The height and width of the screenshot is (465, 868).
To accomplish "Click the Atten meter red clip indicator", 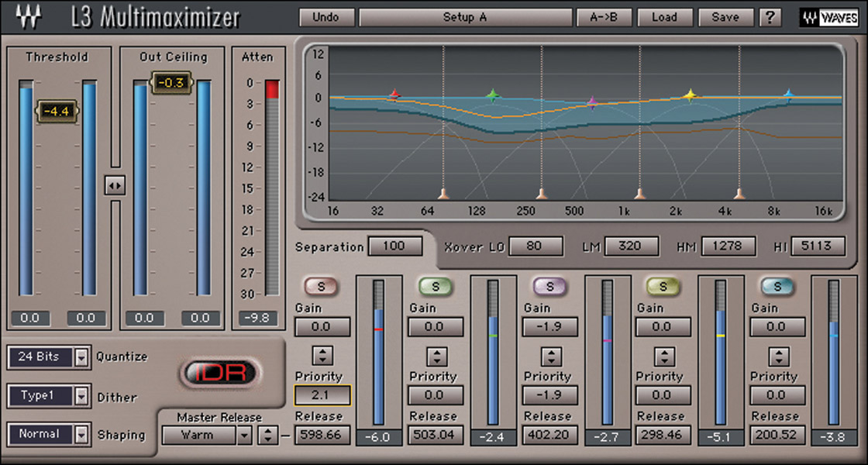I will pyautogui.click(x=272, y=89).
